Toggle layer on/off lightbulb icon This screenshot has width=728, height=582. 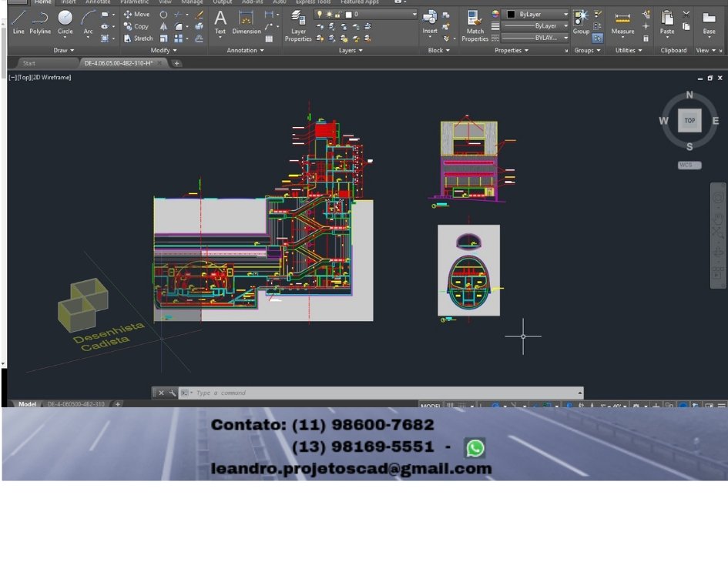tap(320, 15)
